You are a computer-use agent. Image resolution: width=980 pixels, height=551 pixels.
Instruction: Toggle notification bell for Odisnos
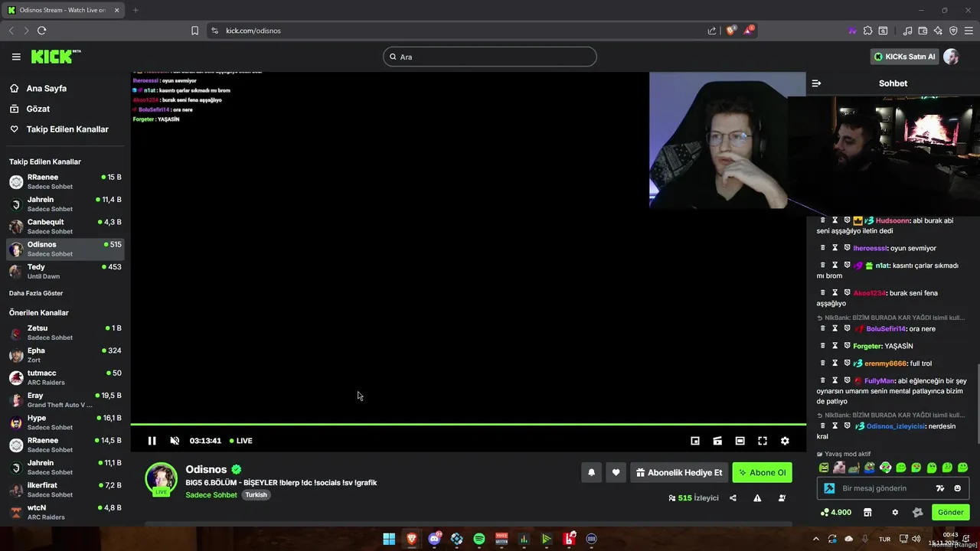[x=591, y=473]
